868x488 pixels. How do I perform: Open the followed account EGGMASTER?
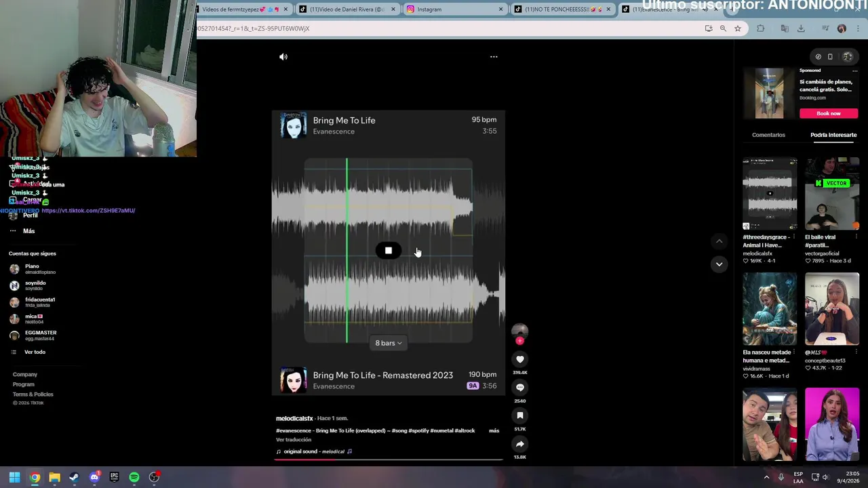pyautogui.click(x=33, y=335)
